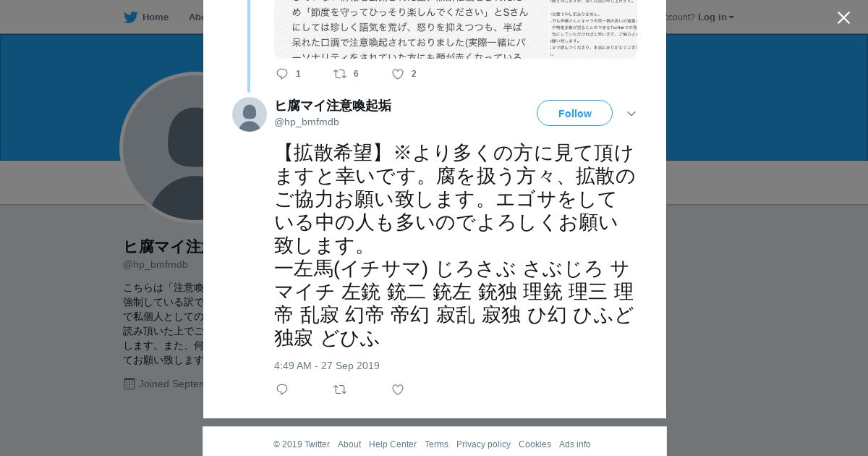Open the Cookies footer link
Screen dimensions: 868x456
(535, 444)
